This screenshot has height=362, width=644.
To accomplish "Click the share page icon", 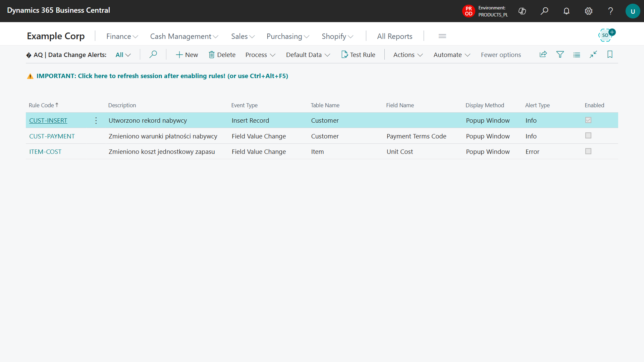I will point(543,55).
